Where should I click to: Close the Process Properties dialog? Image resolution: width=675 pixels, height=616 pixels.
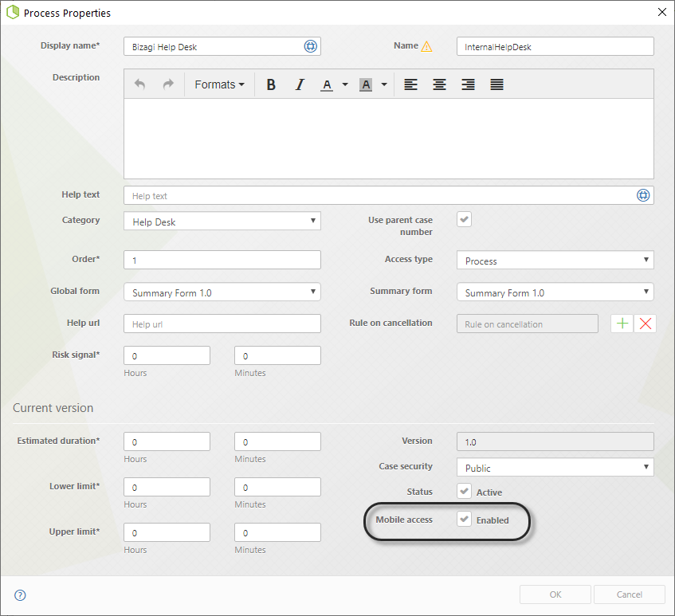click(x=662, y=12)
